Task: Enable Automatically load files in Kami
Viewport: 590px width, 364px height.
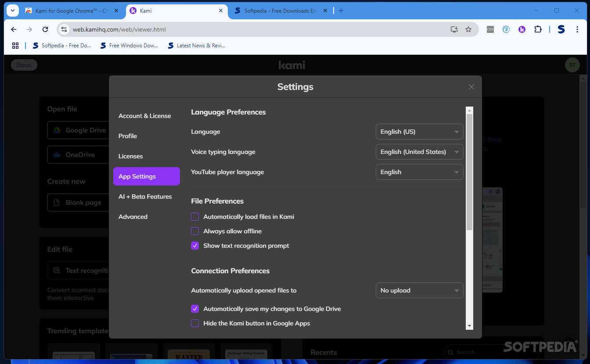Action: click(x=195, y=217)
